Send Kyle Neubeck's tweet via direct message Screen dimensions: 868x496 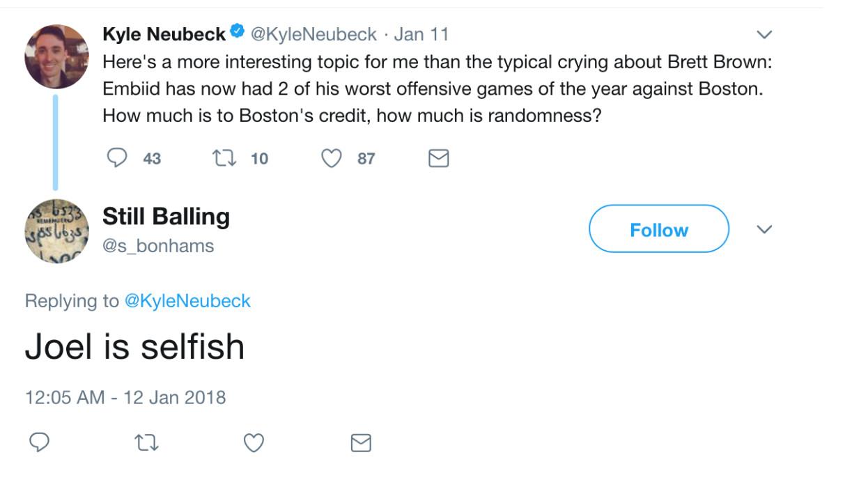[437, 159]
